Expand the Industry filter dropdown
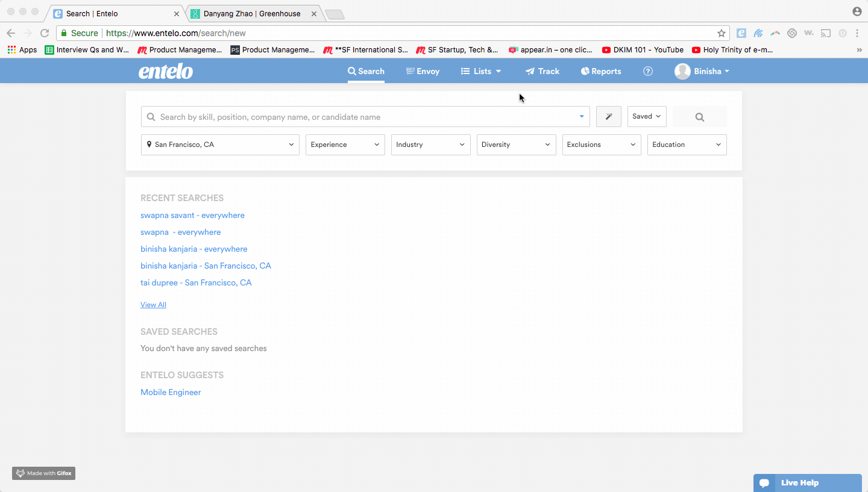This screenshot has width=868, height=492. [x=431, y=145]
